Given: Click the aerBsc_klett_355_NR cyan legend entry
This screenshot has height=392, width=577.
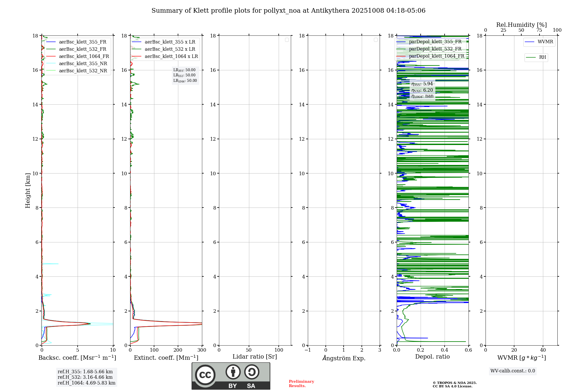Looking at the screenshot, I should (x=83, y=64).
